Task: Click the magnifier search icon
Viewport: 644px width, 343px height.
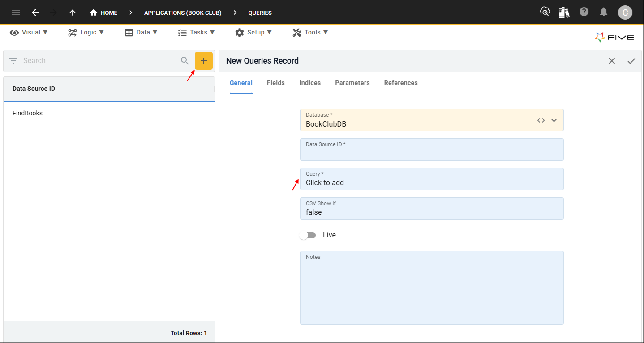Action: click(x=185, y=60)
